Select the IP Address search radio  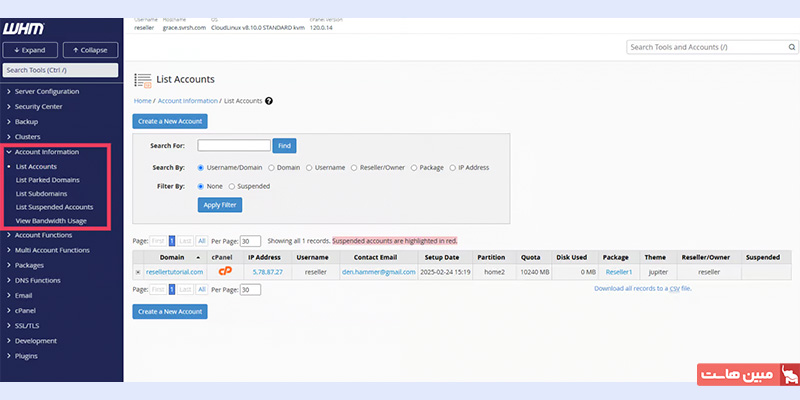[453, 167]
